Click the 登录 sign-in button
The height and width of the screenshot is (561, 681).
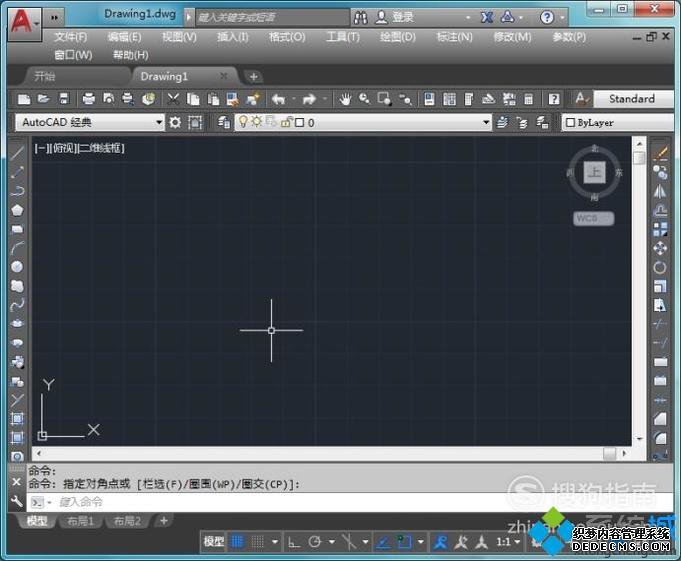395,17
